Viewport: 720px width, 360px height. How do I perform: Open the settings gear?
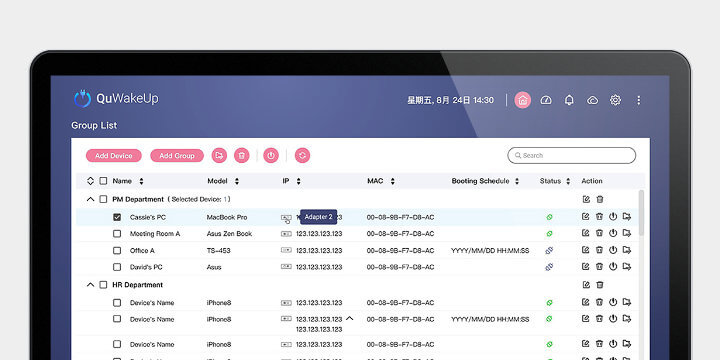[615, 100]
